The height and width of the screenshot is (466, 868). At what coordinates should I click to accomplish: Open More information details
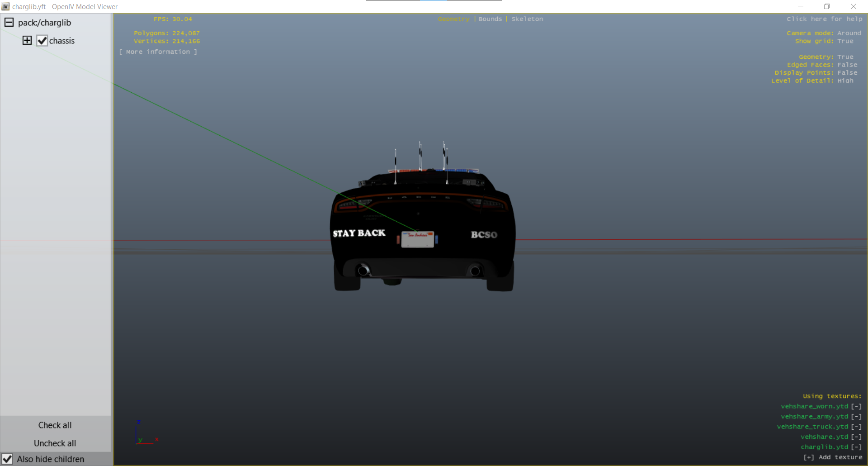[x=158, y=52]
